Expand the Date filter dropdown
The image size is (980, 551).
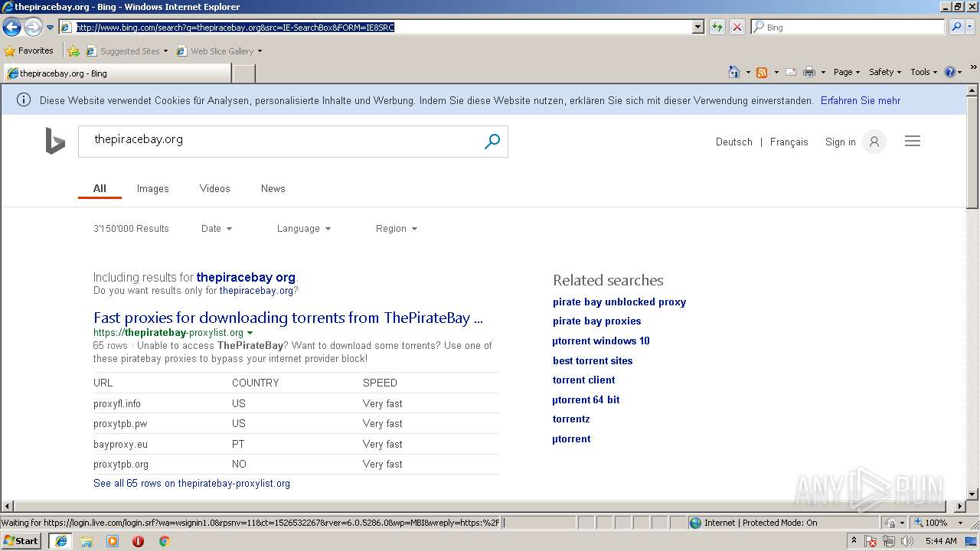(217, 228)
